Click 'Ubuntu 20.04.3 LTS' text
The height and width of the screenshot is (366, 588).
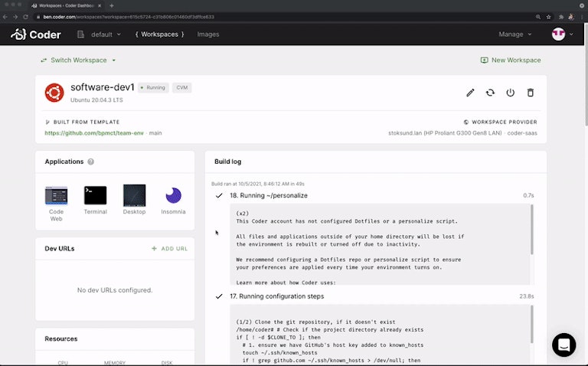[x=96, y=100]
